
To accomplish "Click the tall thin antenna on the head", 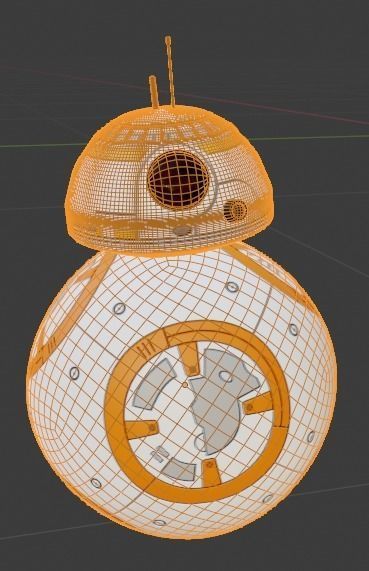I will (170, 71).
